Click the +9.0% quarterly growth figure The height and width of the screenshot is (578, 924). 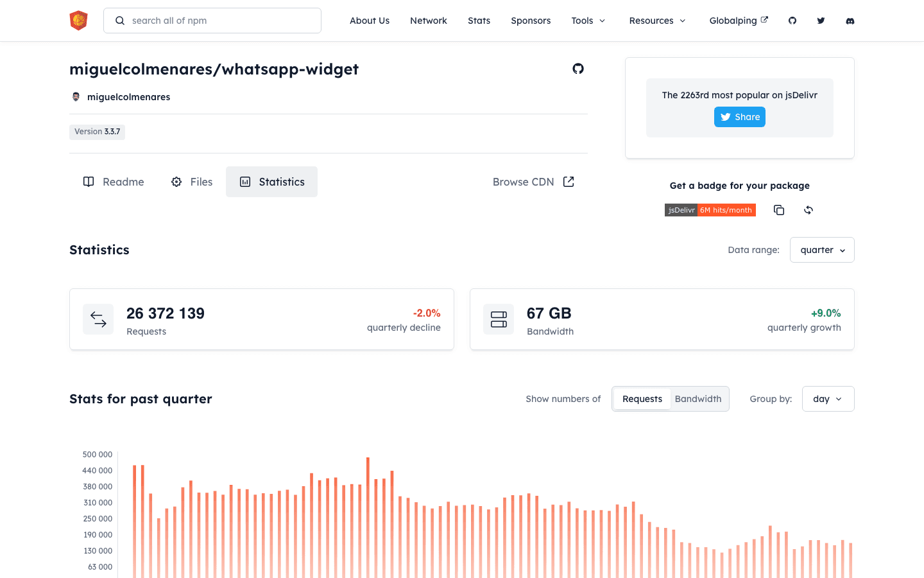click(826, 313)
